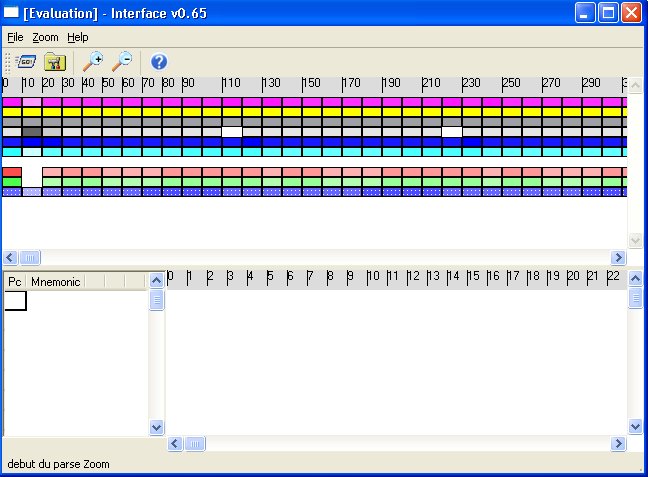Click the lower pane vertical scrollbar thumb
The width and height of the screenshot is (648, 477).
pos(635,298)
